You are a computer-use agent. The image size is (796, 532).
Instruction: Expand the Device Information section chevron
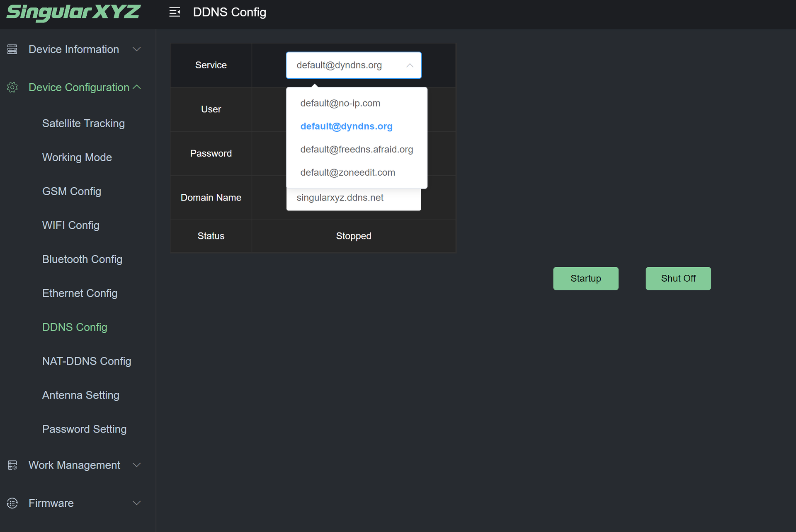pos(136,49)
